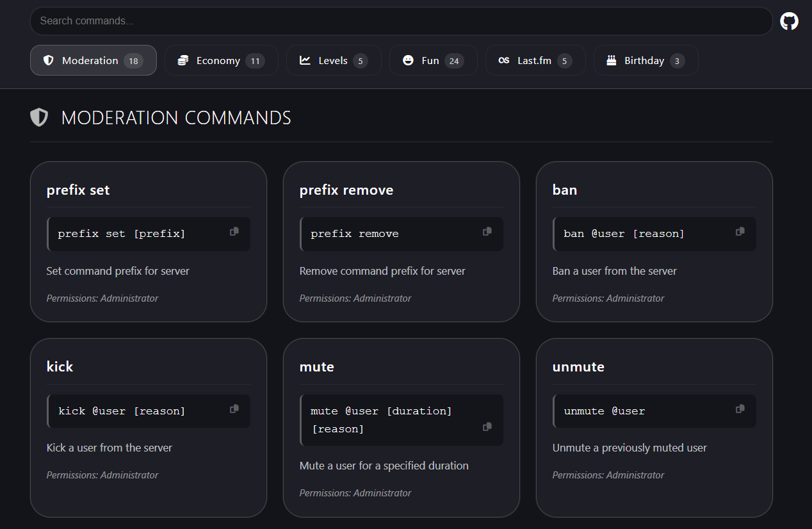Screen dimensions: 812x529
Task: Click the MODERATION COMMANDS heading text
Action: (x=176, y=118)
